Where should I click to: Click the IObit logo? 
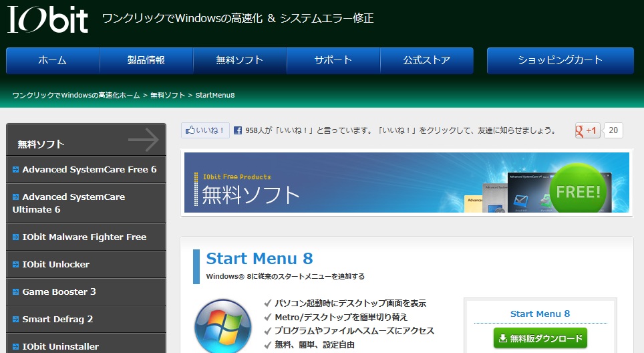47,19
